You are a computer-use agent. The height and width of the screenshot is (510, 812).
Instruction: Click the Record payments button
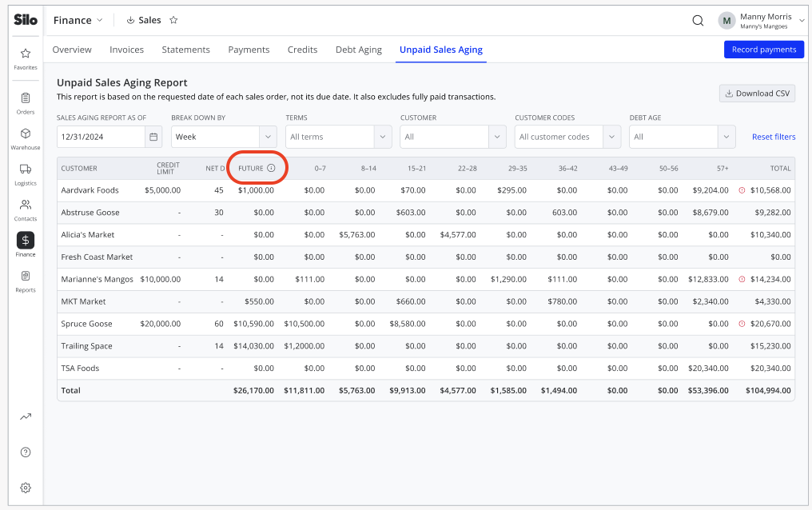[764, 50]
